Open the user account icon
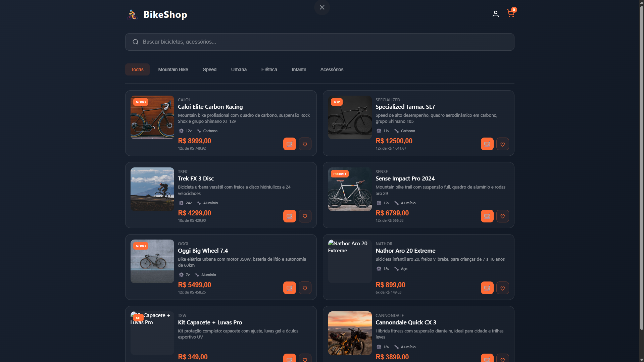Image resolution: width=644 pixels, height=362 pixels. click(495, 14)
